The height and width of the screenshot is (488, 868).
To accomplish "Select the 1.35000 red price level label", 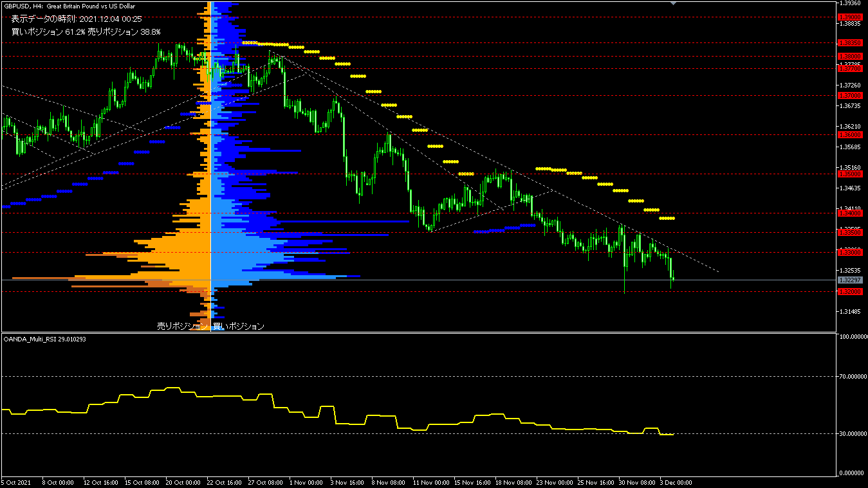I will pos(851,174).
